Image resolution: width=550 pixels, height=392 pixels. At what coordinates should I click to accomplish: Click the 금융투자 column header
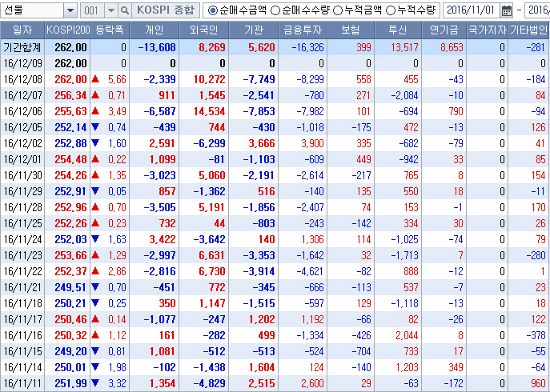303,30
